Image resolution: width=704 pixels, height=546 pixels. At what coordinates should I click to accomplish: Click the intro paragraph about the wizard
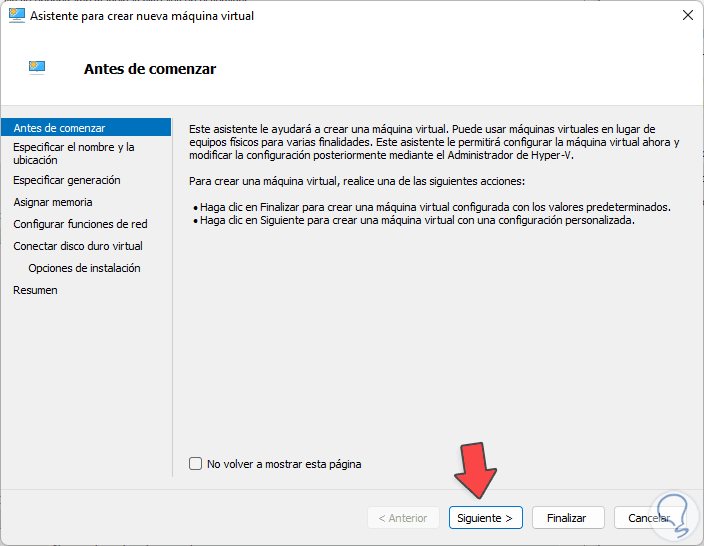click(434, 141)
